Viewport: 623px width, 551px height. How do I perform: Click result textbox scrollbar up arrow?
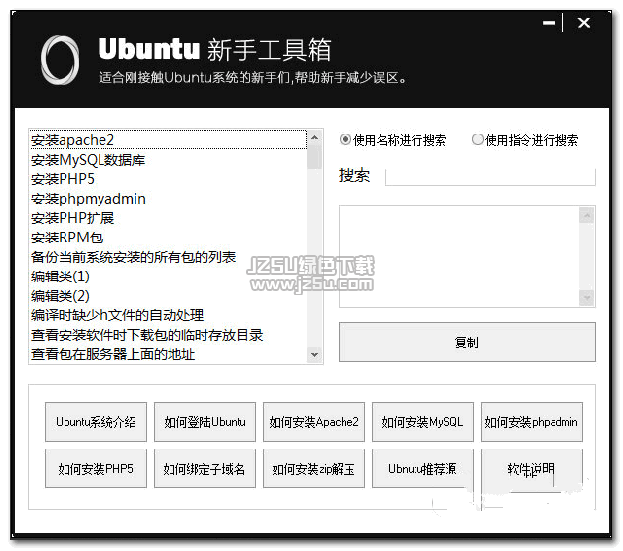pos(586,216)
